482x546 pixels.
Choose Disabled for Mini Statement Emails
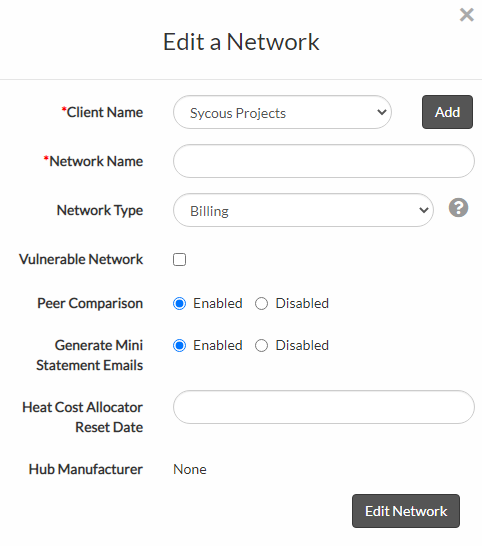point(261,346)
